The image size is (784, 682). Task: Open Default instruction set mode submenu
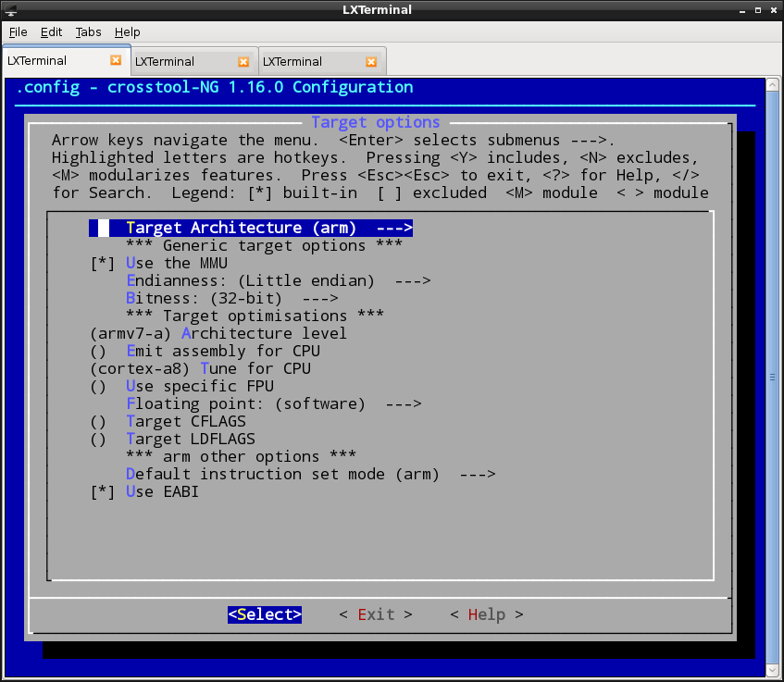click(310, 474)
